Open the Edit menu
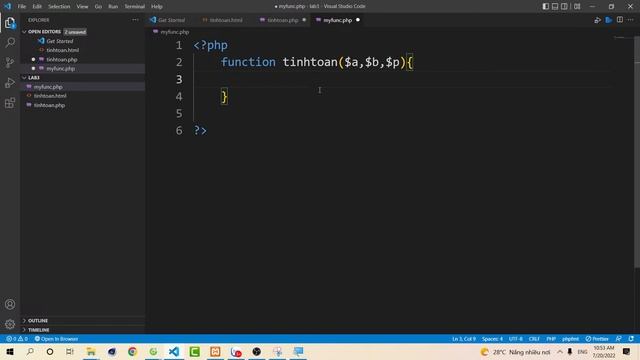Screen dimensions: 640x360 click(37, 7)
